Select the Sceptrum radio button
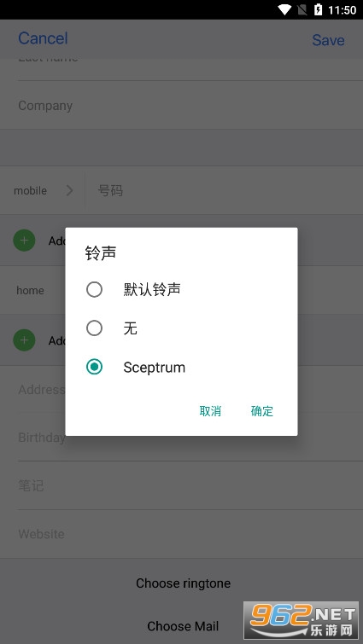 coord(94,367)
